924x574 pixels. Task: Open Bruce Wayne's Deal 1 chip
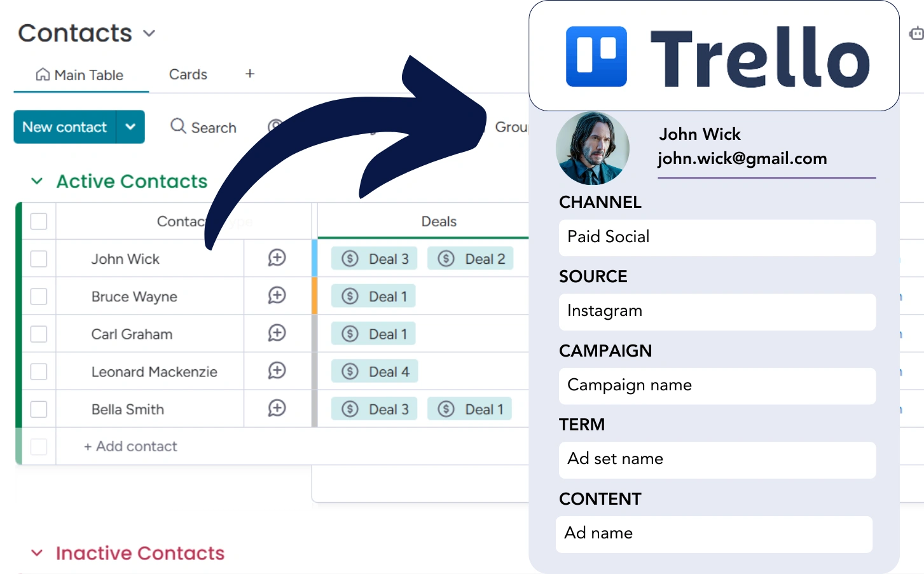(373, 296)
